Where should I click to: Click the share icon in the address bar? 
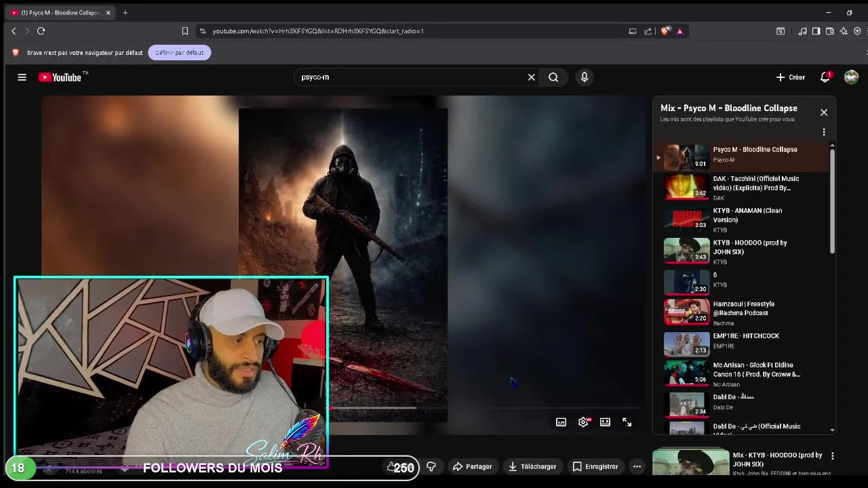(x=648, y=31)
